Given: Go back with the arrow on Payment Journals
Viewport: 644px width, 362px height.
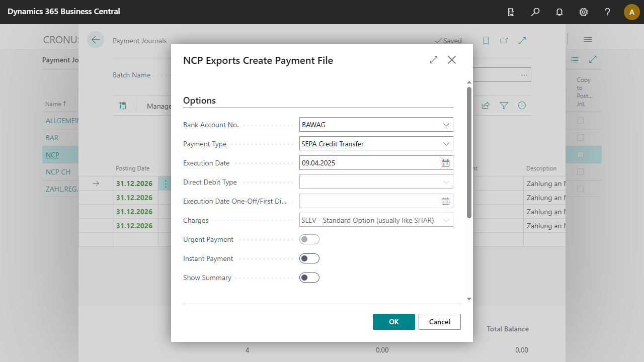Looking at the screenshot, I should coord(96,40).
